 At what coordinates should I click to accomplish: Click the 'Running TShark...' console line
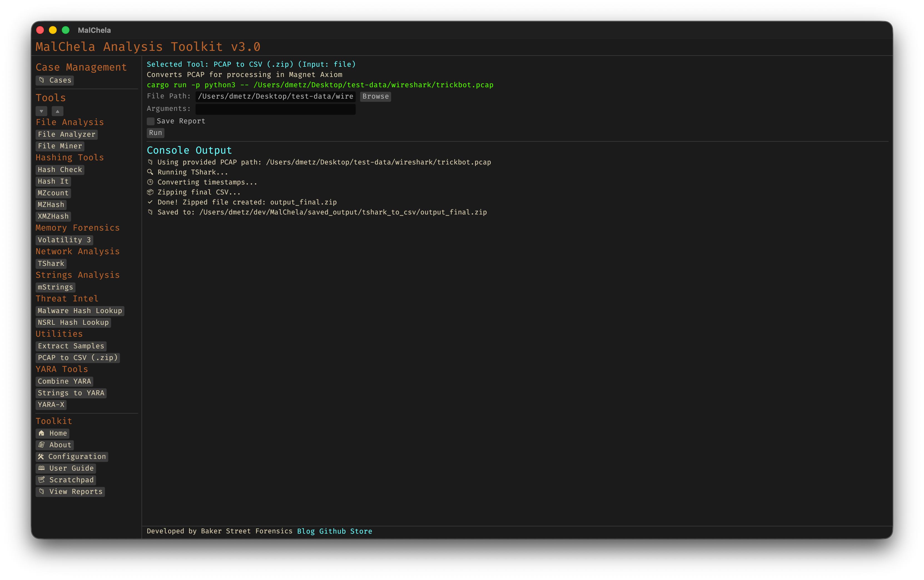[188, 172]
